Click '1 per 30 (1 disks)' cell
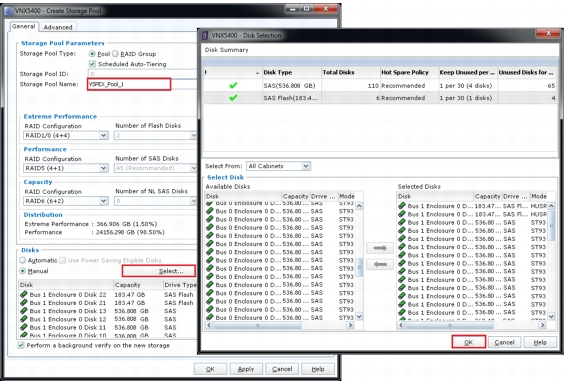 468,98
